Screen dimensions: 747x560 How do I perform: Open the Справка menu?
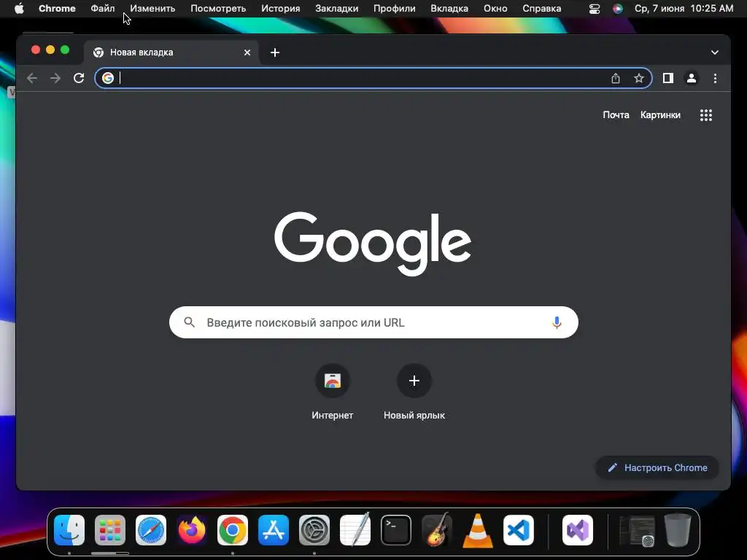[x=542, y=9]
